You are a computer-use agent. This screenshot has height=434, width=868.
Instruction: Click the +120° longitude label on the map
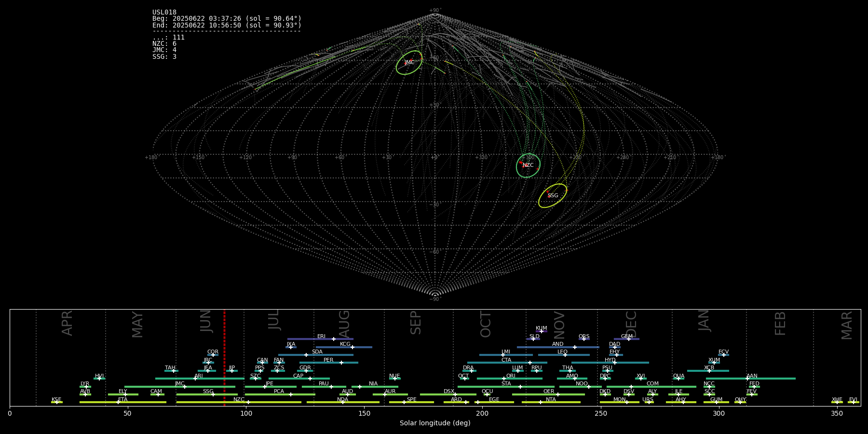click(x=246, y=158)
